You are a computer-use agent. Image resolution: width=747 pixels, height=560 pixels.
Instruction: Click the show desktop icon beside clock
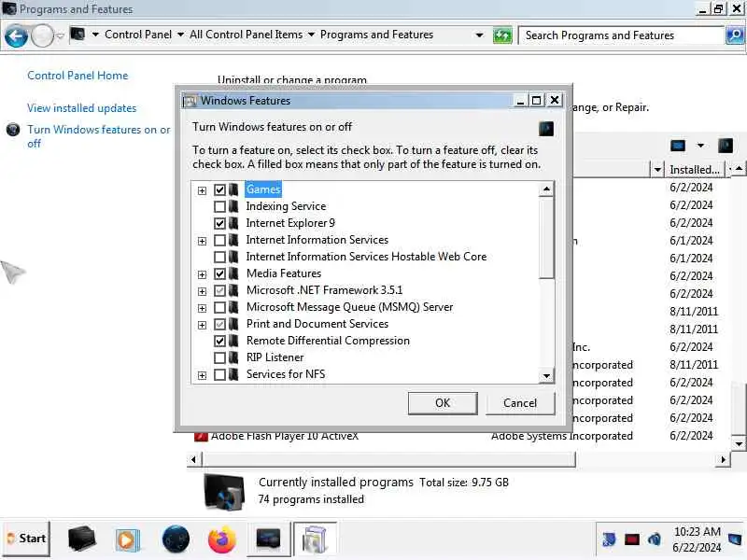tap(736, 539)
